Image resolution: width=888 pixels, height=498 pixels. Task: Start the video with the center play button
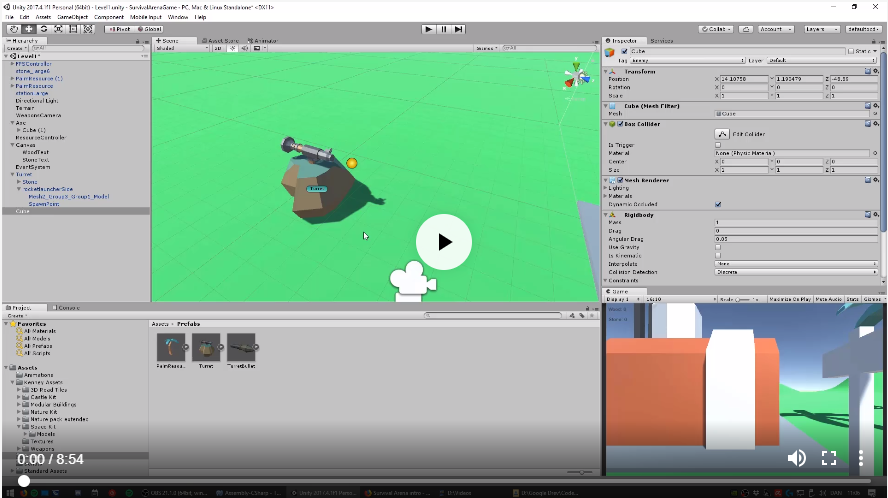[444, 242]
